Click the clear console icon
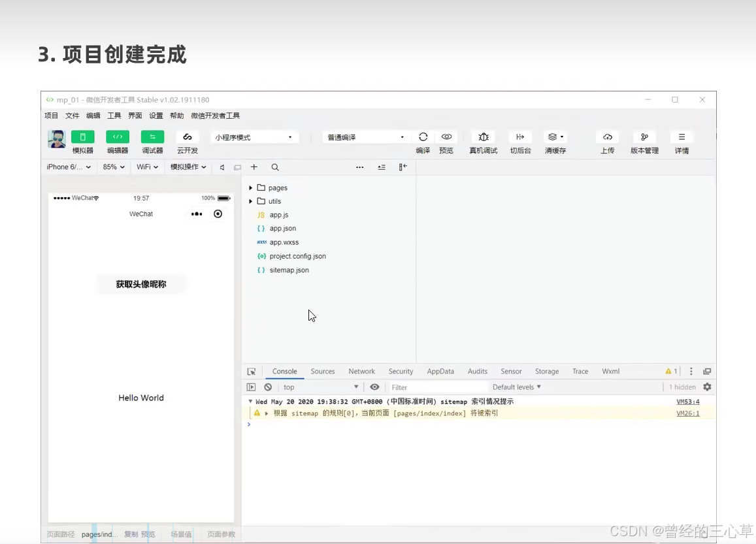The image size is (756, 544). [268, 387]
